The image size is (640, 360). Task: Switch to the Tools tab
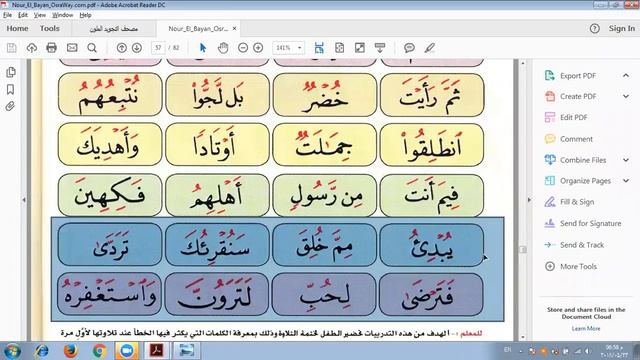pos(50,29)
